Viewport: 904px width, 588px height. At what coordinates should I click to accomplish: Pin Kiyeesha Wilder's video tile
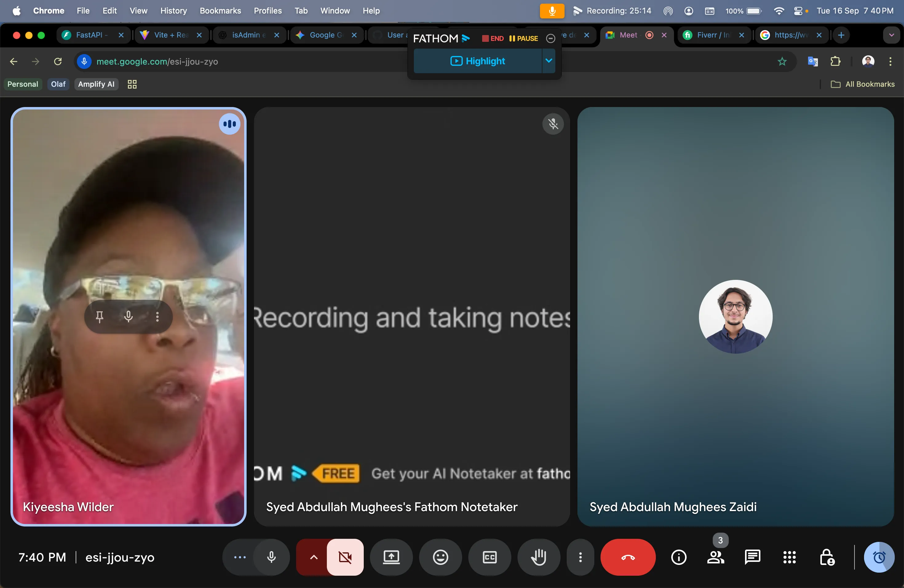click(100, 316)
